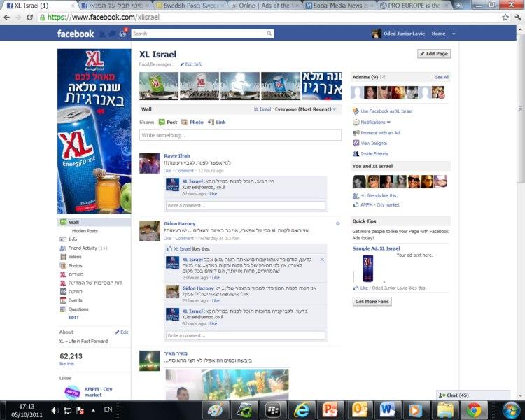Reload the page in Chrome

tap(29, 17)
